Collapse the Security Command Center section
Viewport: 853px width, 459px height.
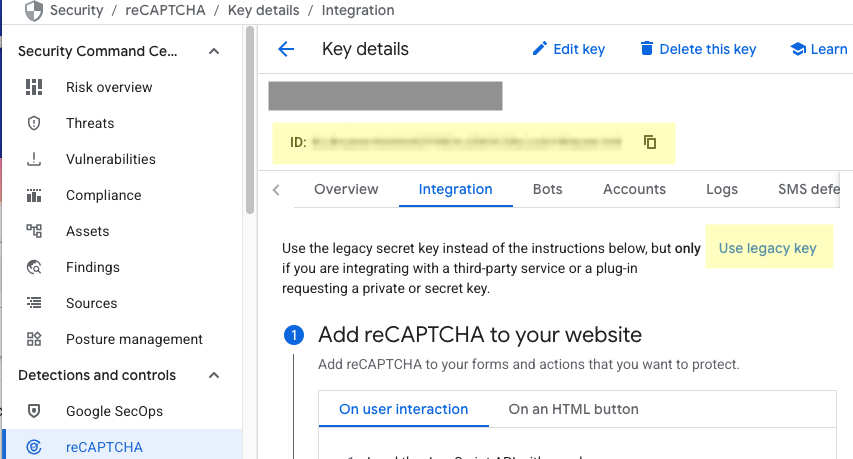pos(214,51)
